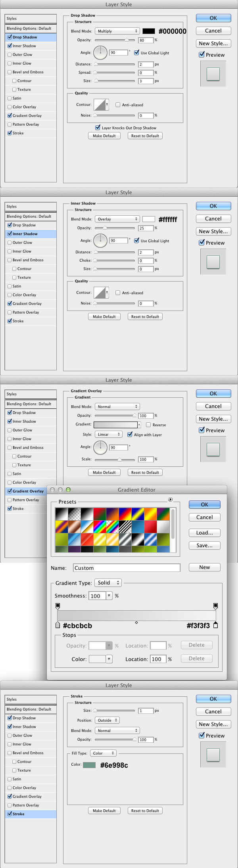Click the Gradient Editor presets scrollbar
This screenshot has height=868, width=238.
[x=173, y=530]
